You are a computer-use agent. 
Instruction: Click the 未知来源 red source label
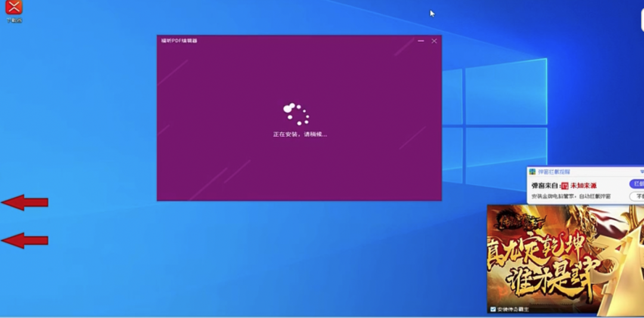pos(583,186)
